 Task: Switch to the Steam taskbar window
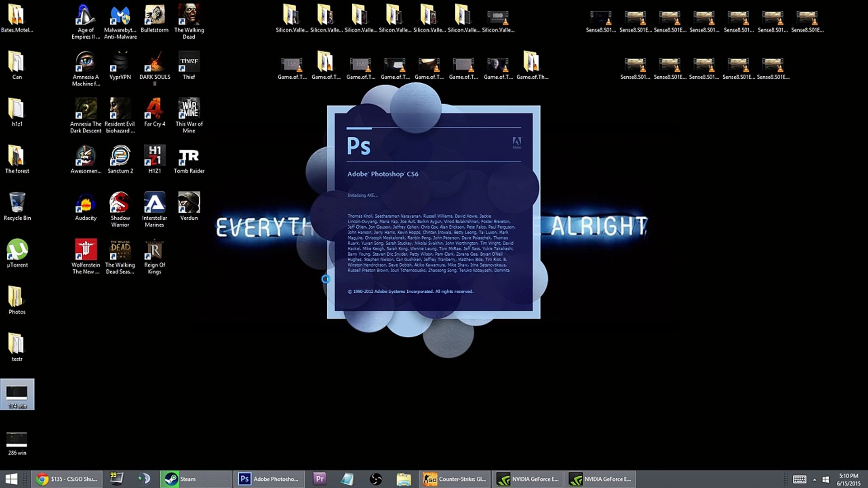pos(195,479)
